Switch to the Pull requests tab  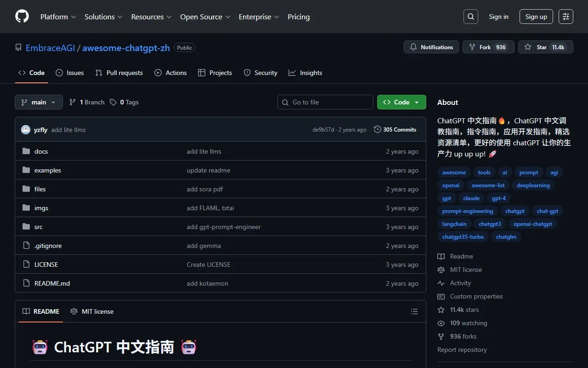119,73
